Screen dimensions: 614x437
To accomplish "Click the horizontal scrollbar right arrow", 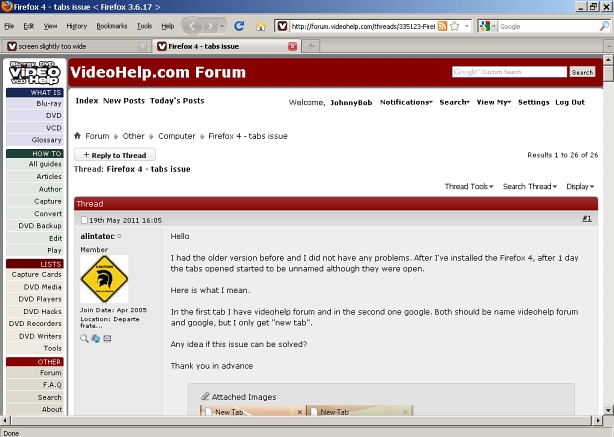I will point(598,421).
